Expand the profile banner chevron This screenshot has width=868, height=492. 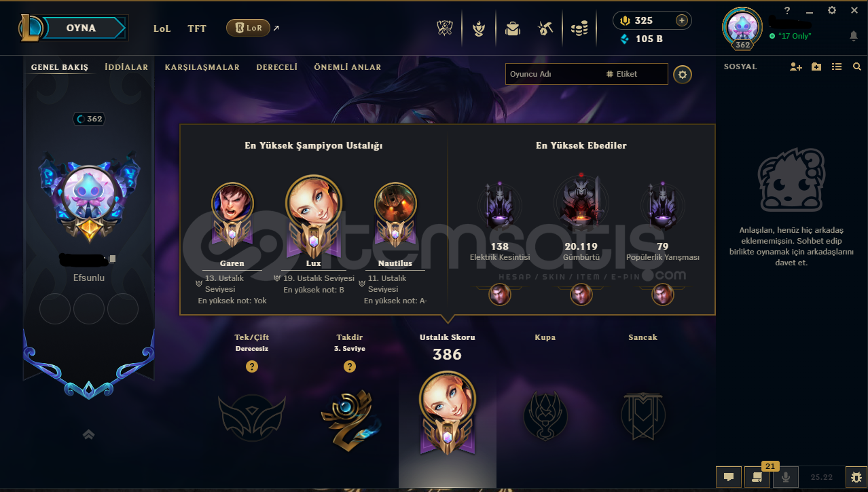tap(88, 434)
